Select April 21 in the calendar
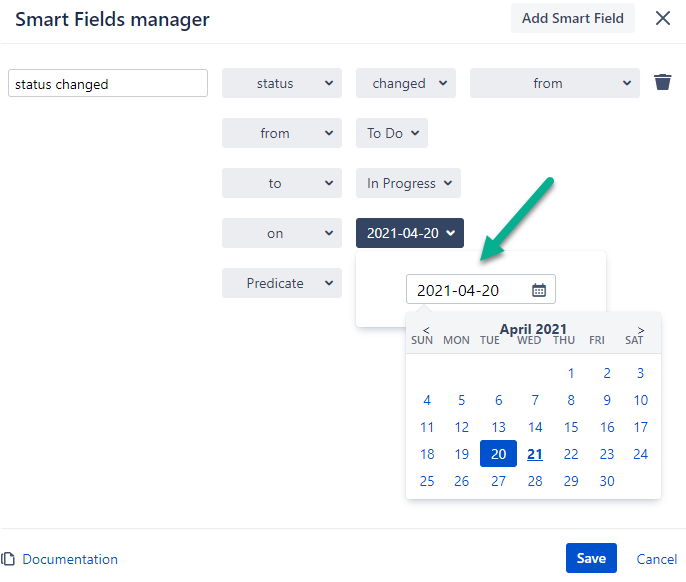The width and height of the screenshot is (686, 582). point(535,454)
